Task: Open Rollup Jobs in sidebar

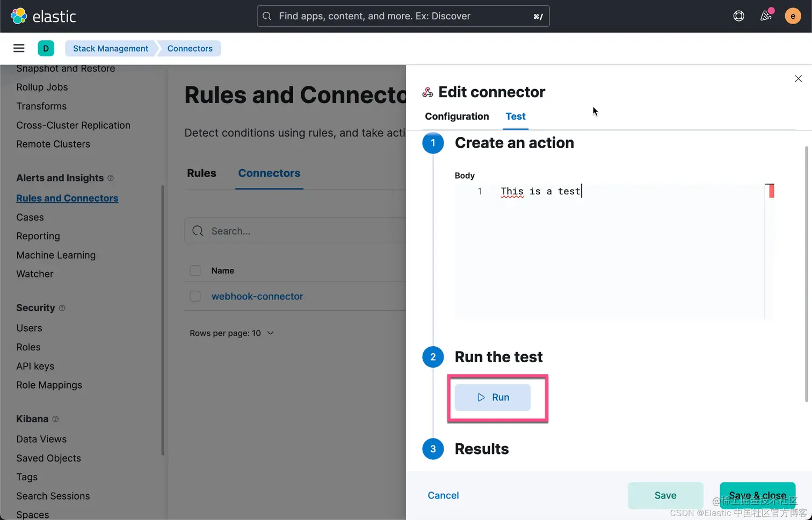Action: (42, 87)
